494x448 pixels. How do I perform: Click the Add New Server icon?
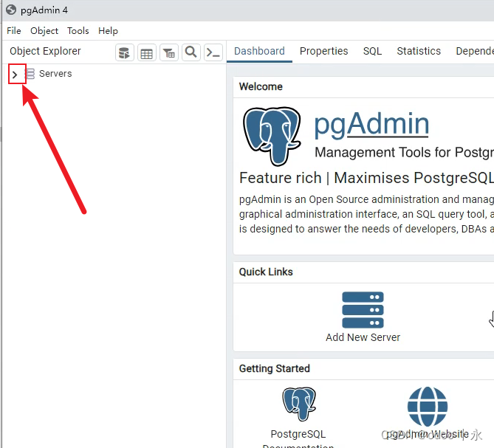(363, 310)
